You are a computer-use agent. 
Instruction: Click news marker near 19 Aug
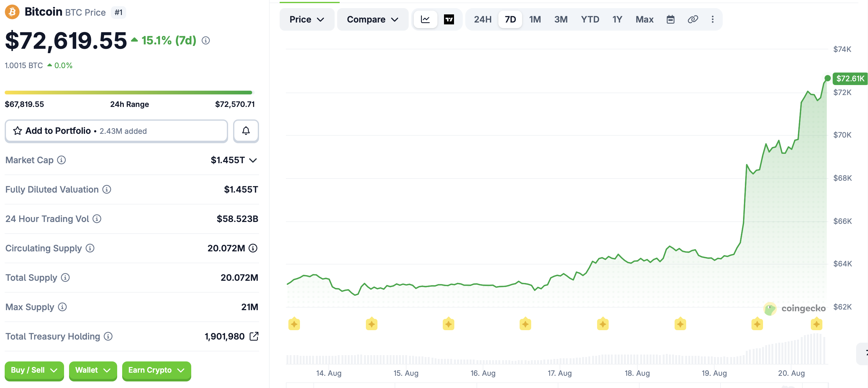680,324
